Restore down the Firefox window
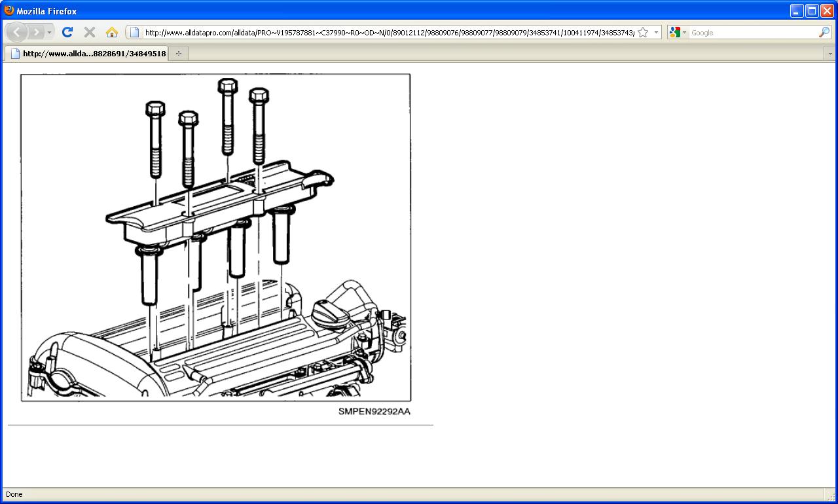 812,10
